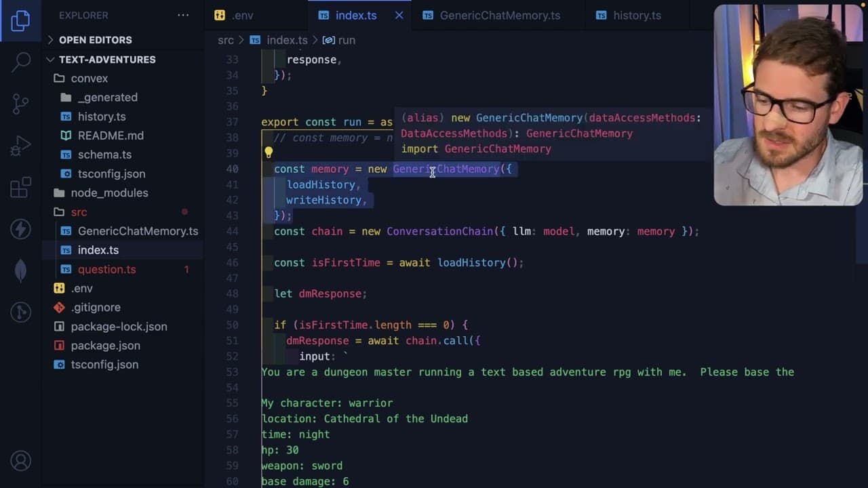
Task: Open .gitignore in the file tree
Action: tap(96, 307)
